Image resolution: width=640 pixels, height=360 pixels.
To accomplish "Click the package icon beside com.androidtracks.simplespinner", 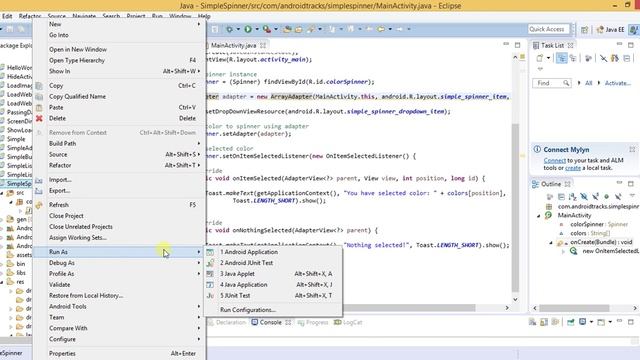I will pyautogui.click(x=549, y=207).
